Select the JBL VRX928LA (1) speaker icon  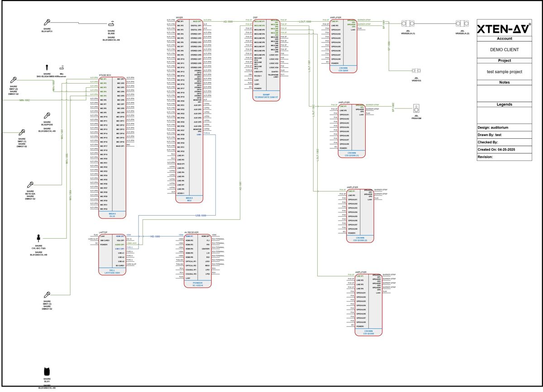pyautogui.click(x=408, y=24)
